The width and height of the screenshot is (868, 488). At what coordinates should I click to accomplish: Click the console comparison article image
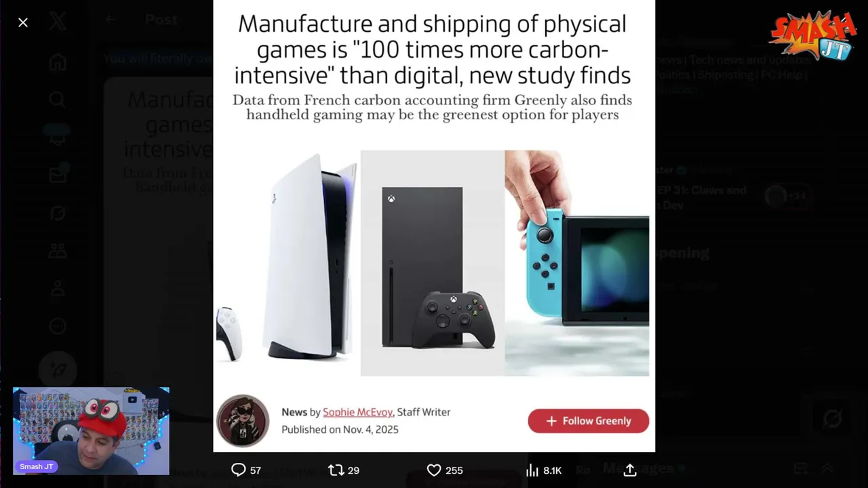[x=432, y=263]
